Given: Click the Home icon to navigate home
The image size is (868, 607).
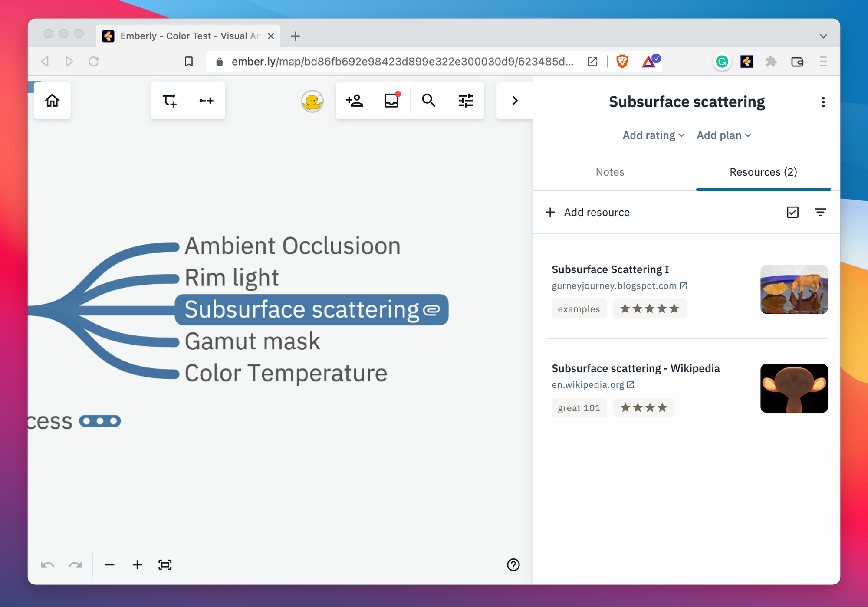Looking at the screenshot, I should pyautogui.click(x=52, y=101).
